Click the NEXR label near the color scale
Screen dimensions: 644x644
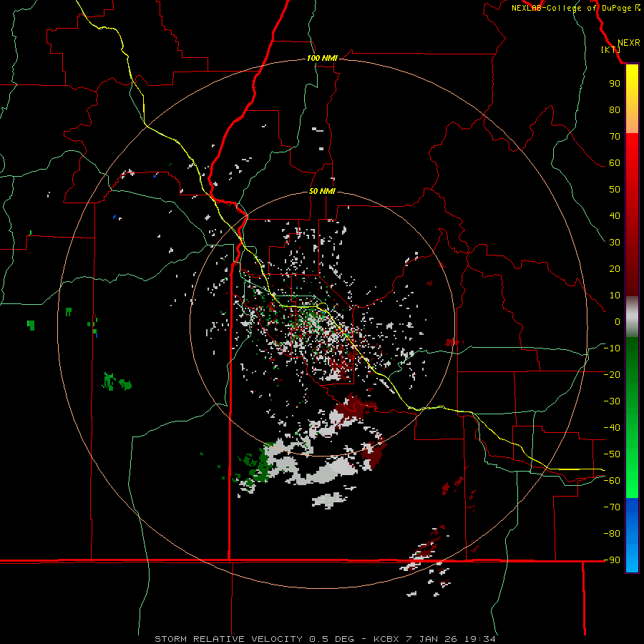(628, 43)
